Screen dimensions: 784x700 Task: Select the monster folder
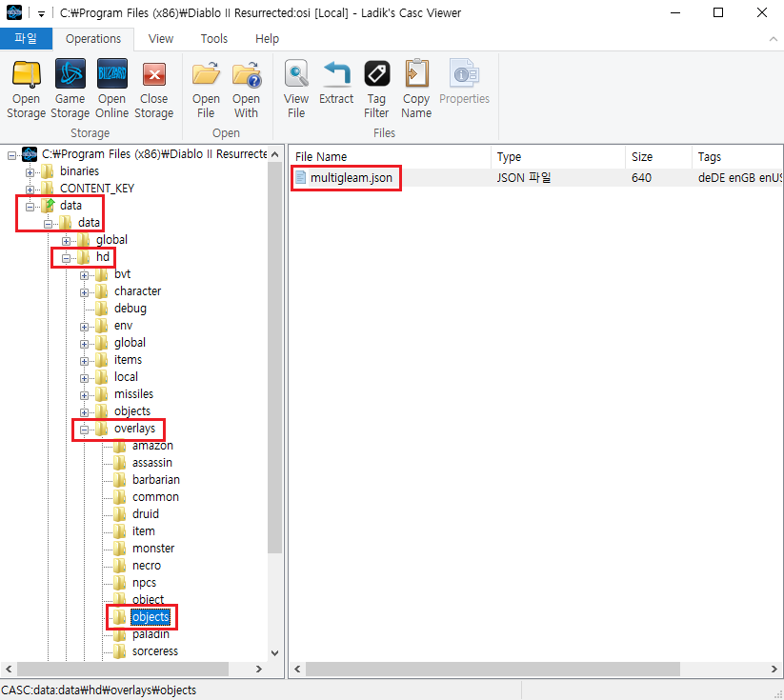pos(153,548)
